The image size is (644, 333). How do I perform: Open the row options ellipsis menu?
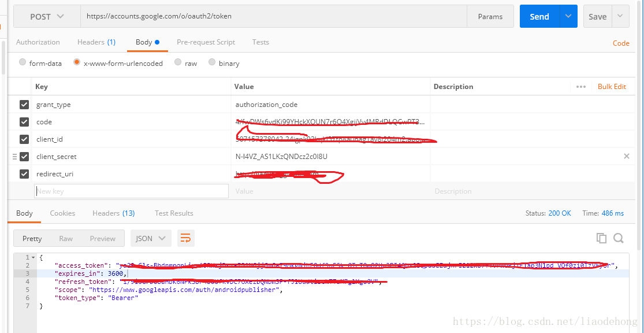coord(580,87)
